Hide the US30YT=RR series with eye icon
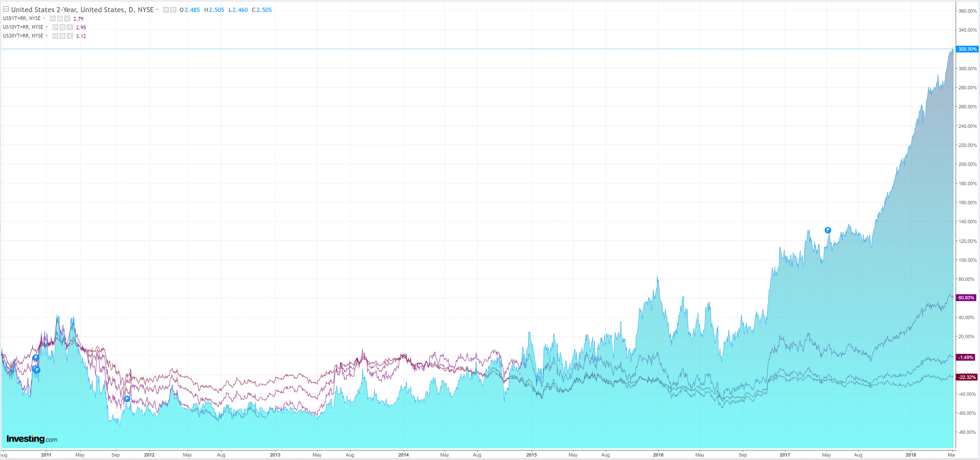 55,36
